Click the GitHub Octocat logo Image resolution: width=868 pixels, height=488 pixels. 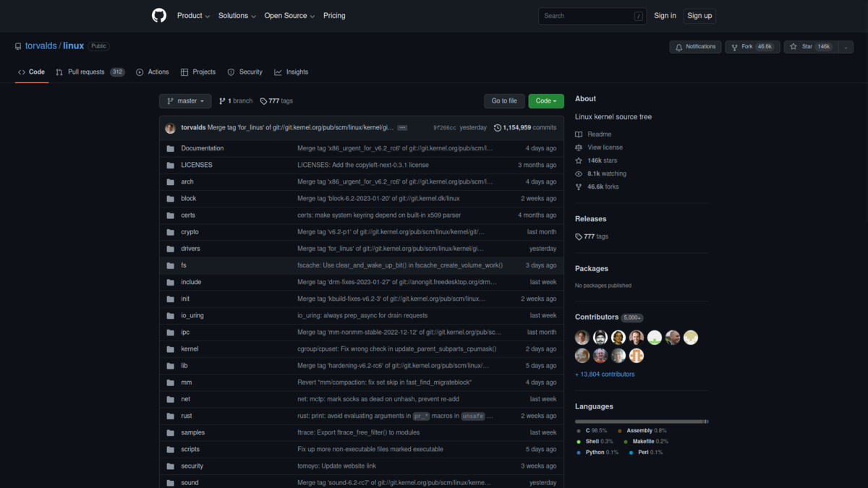coord(159,15)
